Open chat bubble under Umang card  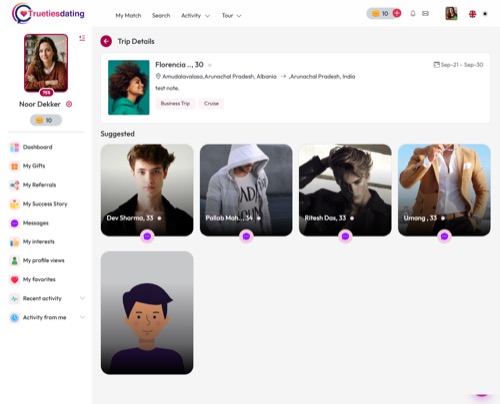(x=444, y=236)
